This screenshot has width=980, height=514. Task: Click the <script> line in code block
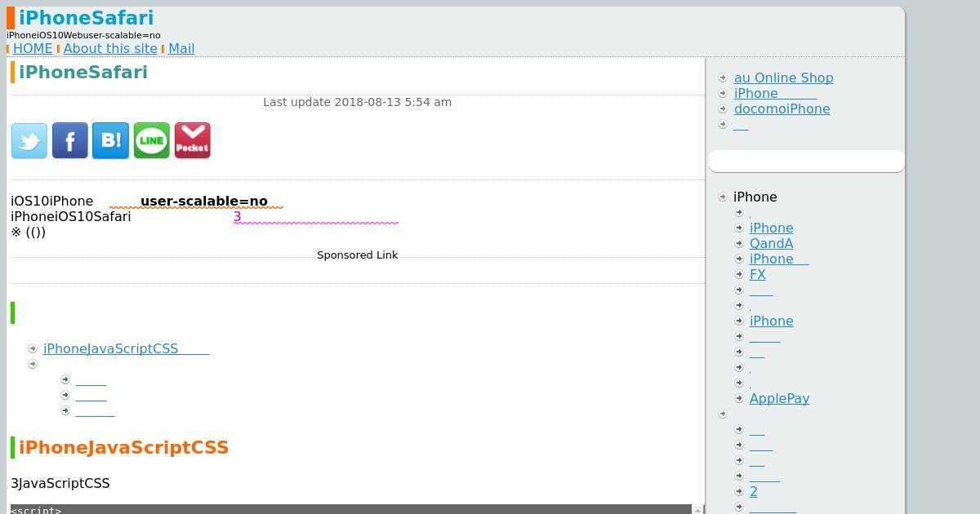(36, 510)
